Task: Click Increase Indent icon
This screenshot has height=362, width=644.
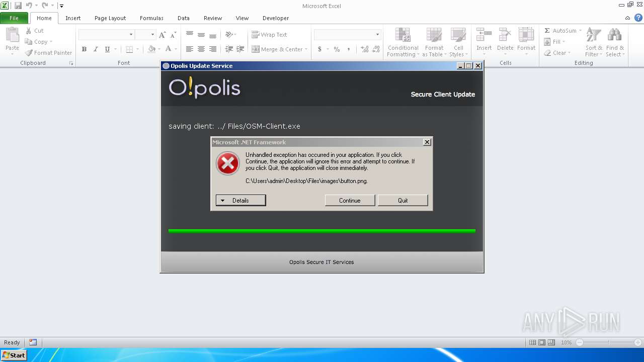Action: tap(240, 49)
